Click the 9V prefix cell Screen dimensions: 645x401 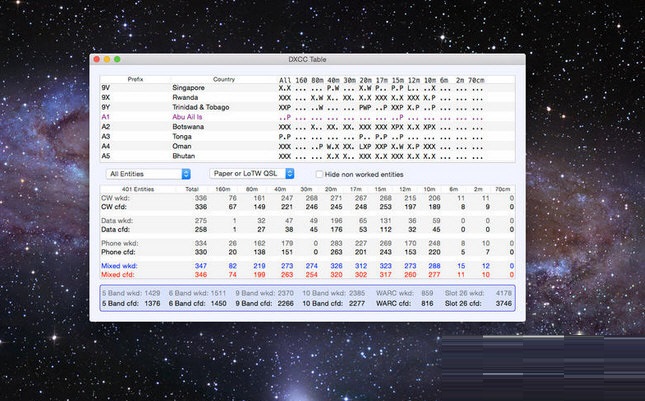coord(106,88)
